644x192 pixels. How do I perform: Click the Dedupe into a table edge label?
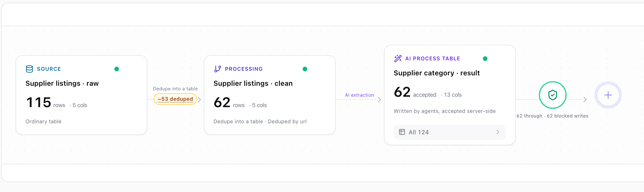pyautogui.click(x=175, y=89)
